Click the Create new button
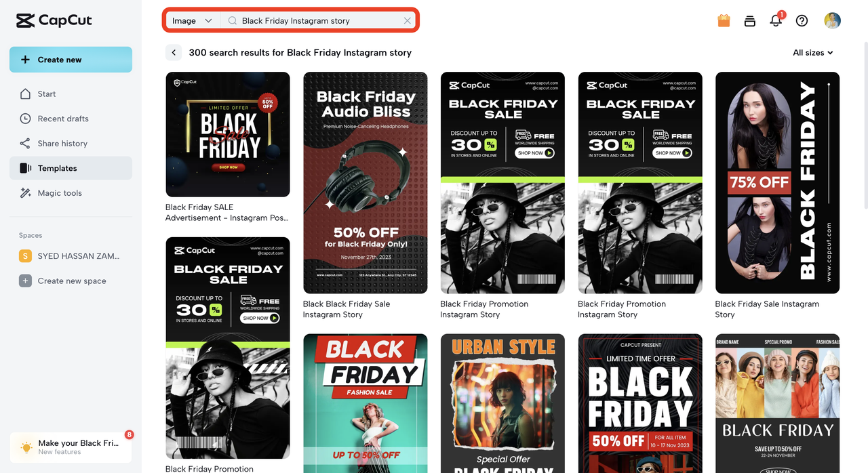868x473 pixels. coord(71,60)
